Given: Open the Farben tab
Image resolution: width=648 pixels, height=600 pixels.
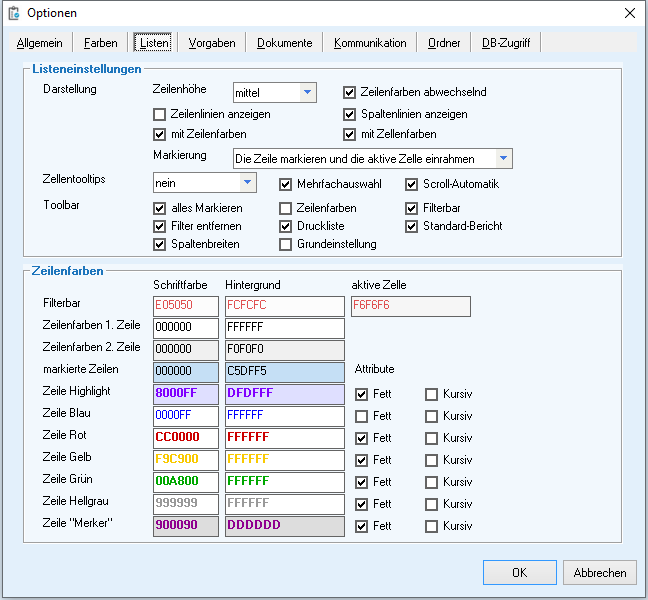Looking at the screenshot, I should point(100,43).
